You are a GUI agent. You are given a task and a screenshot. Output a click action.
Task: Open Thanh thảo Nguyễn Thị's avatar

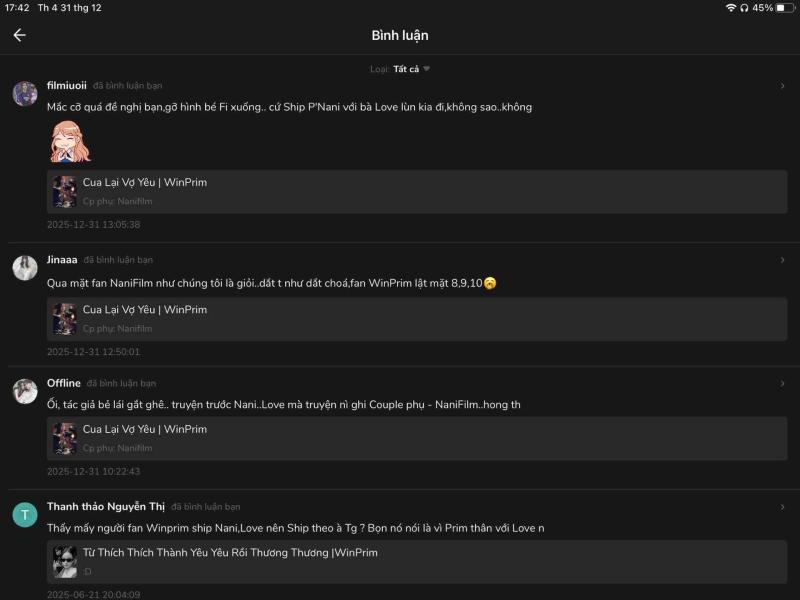click(25, 515)
